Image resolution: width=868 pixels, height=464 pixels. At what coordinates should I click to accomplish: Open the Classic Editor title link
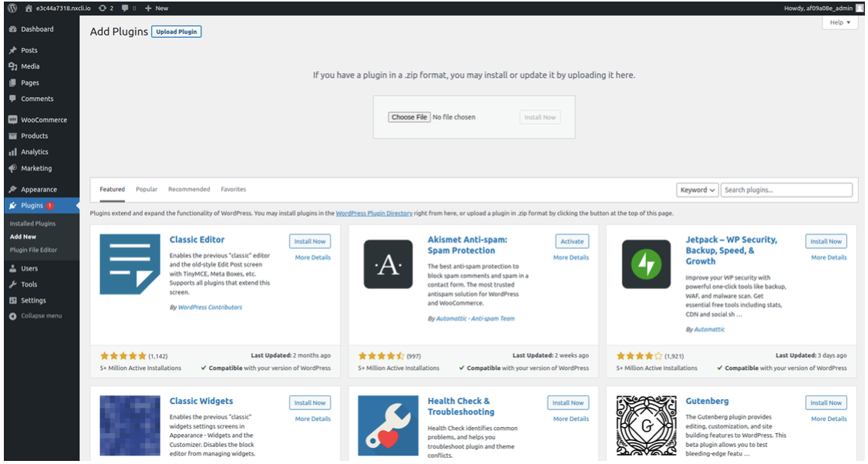click(197, 240)
